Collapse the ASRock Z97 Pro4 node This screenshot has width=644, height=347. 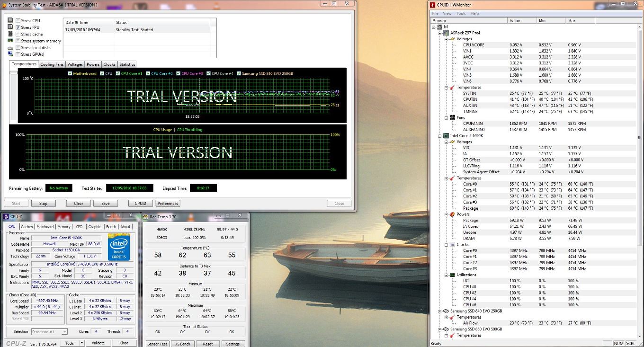(x=440, y=33)
